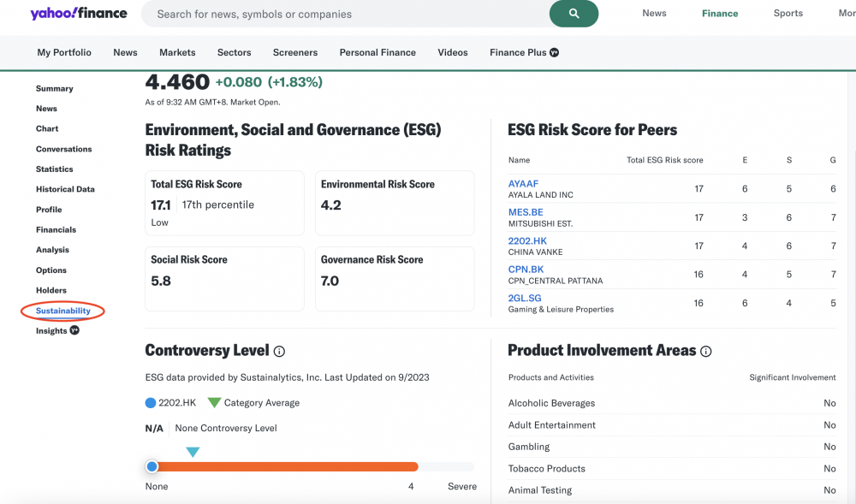Click the Product Involvement Areas info icon

click(x=705, y=351)
